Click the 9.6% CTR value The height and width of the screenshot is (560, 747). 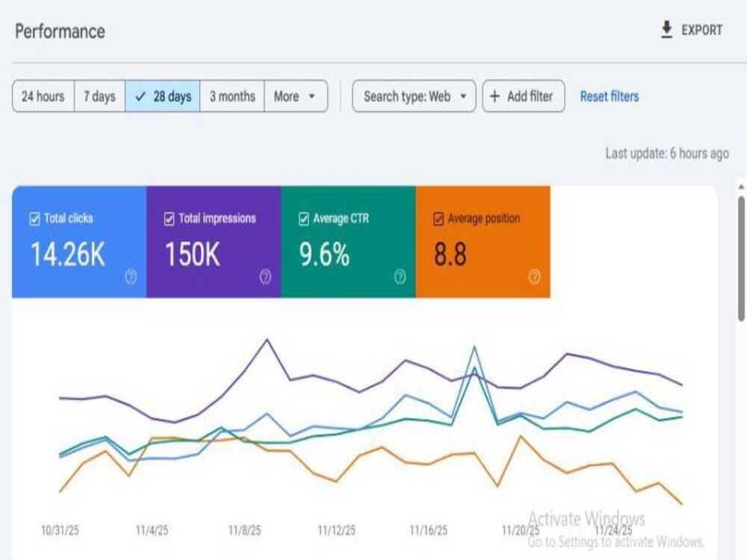324,254
